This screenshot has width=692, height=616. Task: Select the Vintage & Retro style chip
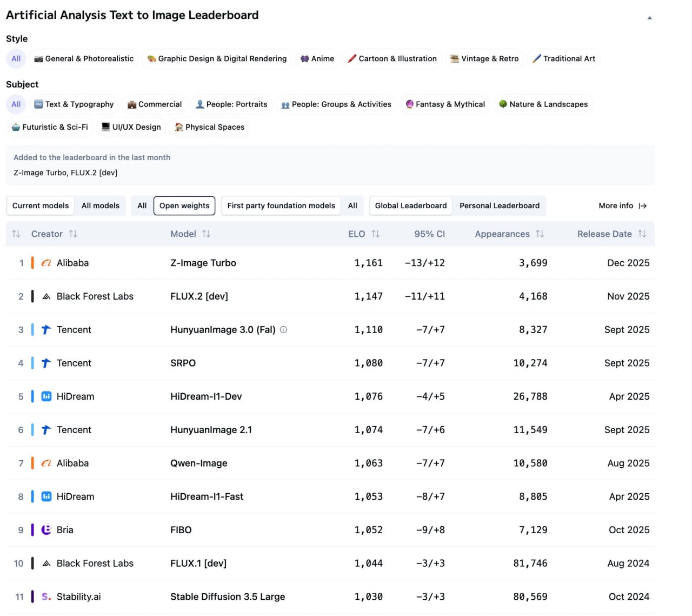coord(484,58)
